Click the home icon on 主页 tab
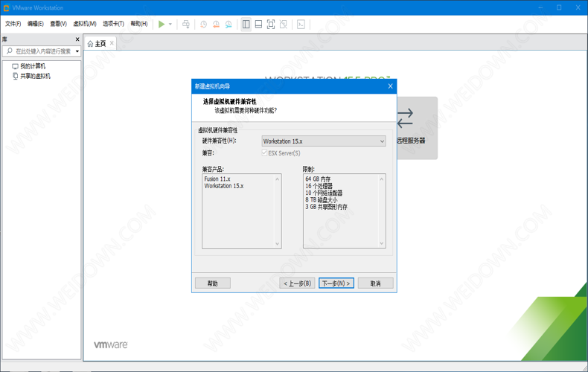This screenshot has width=588, height=372. pos(90,44)
